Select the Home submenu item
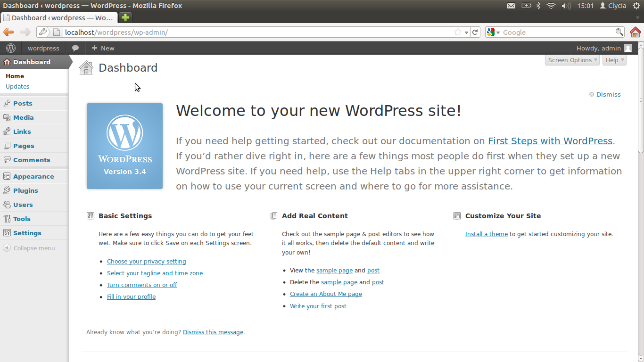The height and width of the screenshot is (362, 644). pos(15,76)
